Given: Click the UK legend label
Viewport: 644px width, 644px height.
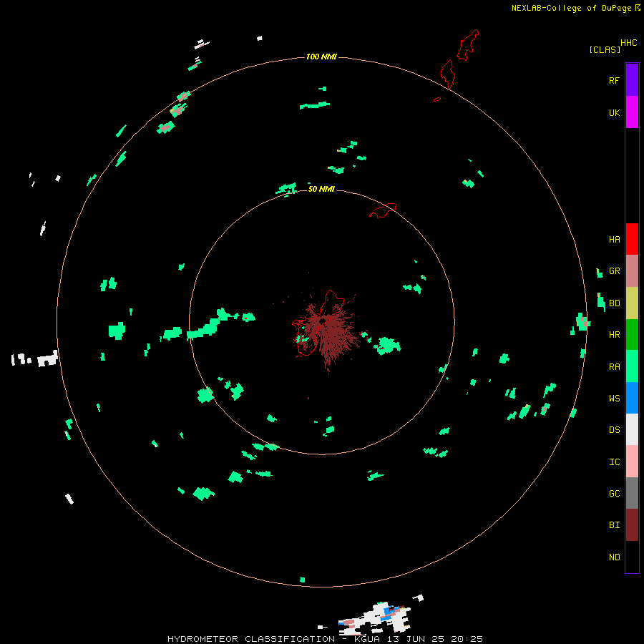Looking at the screenshot, I should [x=614, y=113].
